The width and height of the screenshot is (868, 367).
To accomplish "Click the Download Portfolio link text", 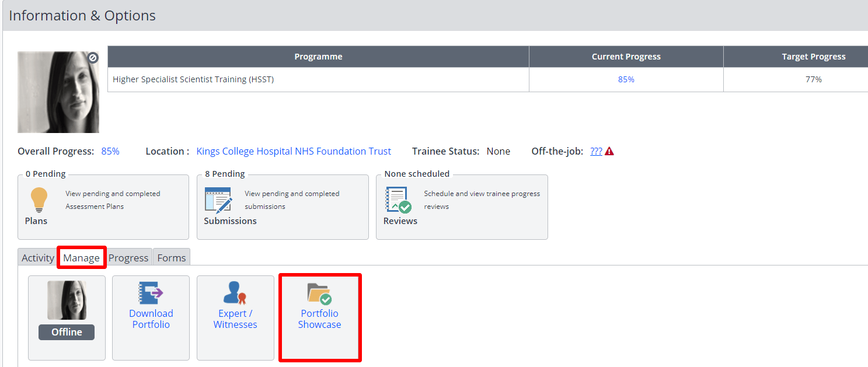I will tap(151, 319).
